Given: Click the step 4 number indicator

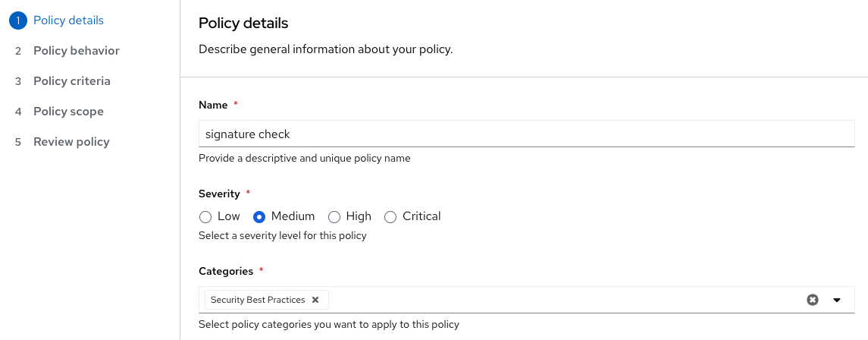Looking at the screenshot, I should tap(17, 112).
